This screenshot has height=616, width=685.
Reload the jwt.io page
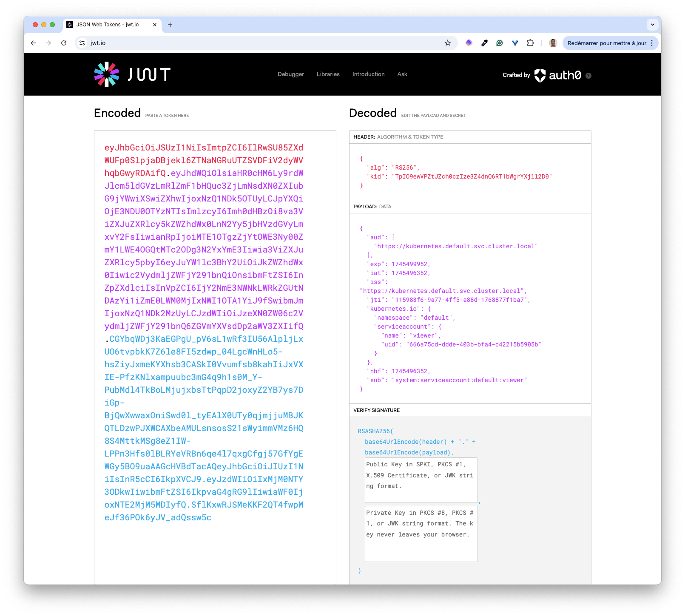pos(64,43)
